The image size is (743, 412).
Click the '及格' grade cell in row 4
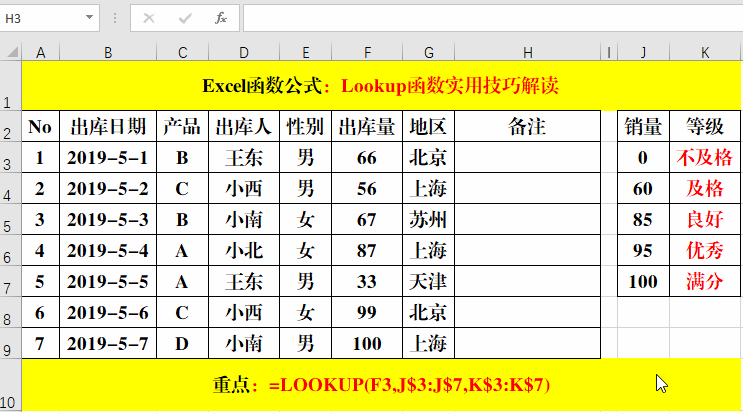[x=705, y=188]
